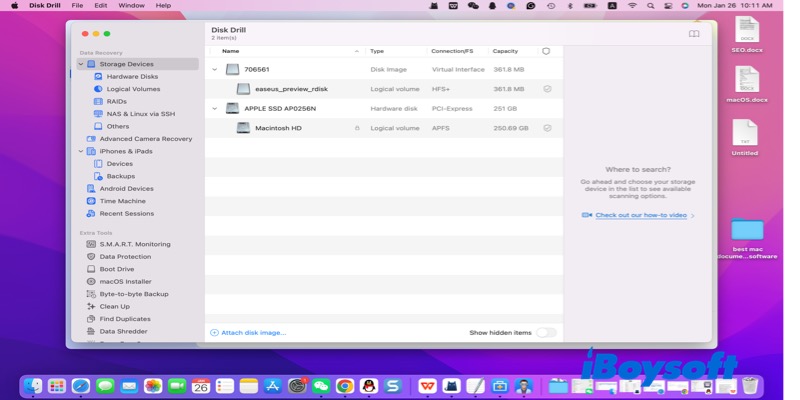The width and height of the screenshot is (800, 400).
Task: Select iPhones & iPads sidebar entry
Action: [x=126, y=151]
